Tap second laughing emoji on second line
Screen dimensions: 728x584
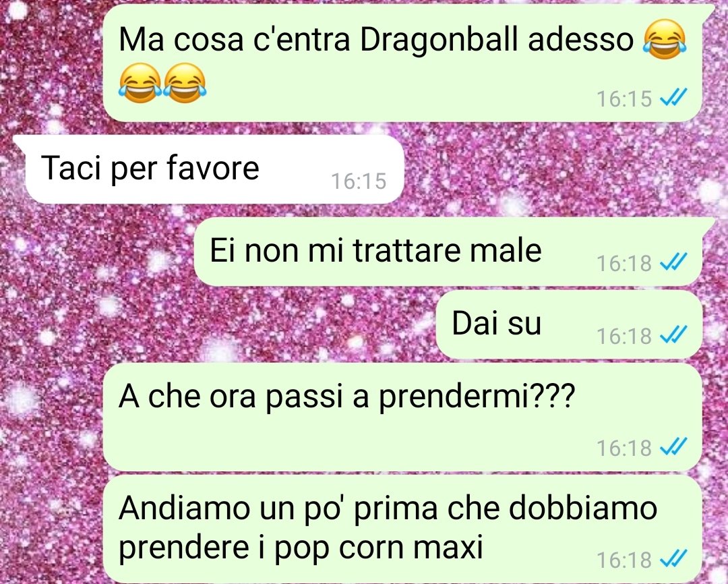click(x=185, y=83)
